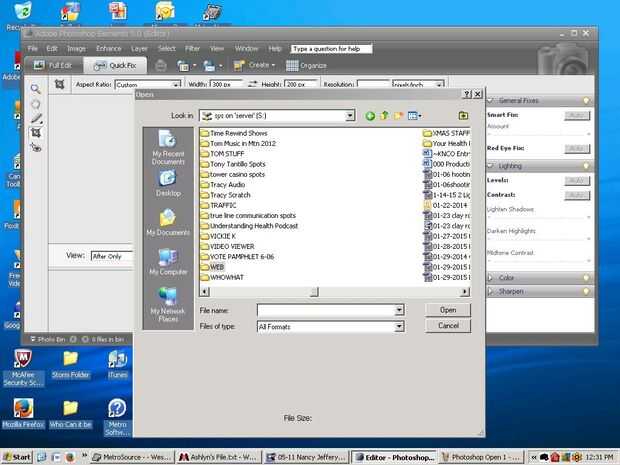Launch iTunes desktop shortcut
This screenshot has width=620, height=465.
(x=118, y=364)
